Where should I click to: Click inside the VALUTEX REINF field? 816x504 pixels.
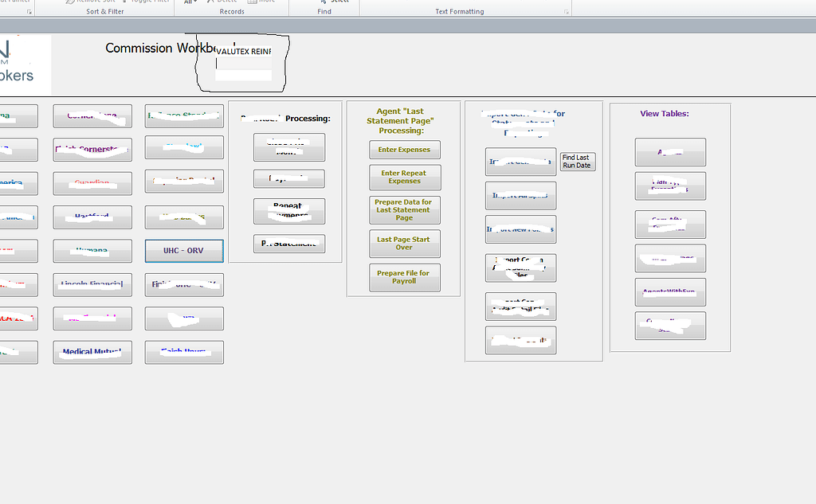241,74
